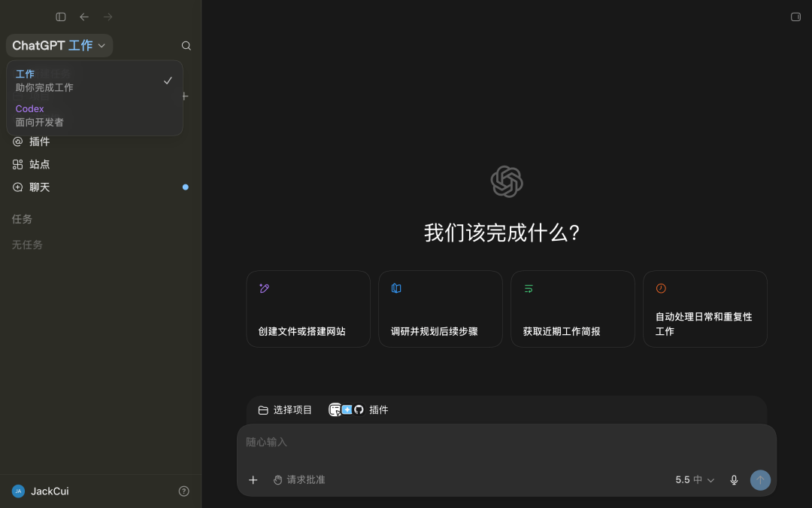Collapse the ChatGPT 工作 mode dropdown

tap(59, 46)
